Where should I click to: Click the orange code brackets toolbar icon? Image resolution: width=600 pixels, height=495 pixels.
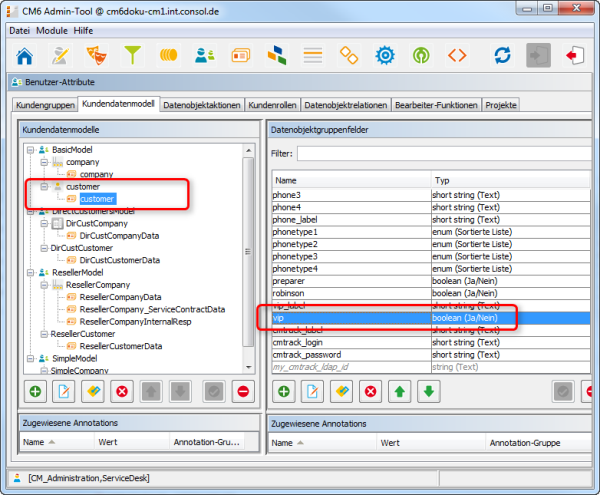tap(457, 54)
